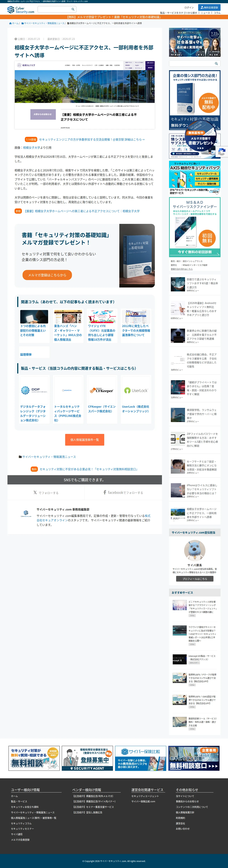This screenshot has width=228, height=868.
Task: Go to コラム in the header menu
Action: [217, 13]
